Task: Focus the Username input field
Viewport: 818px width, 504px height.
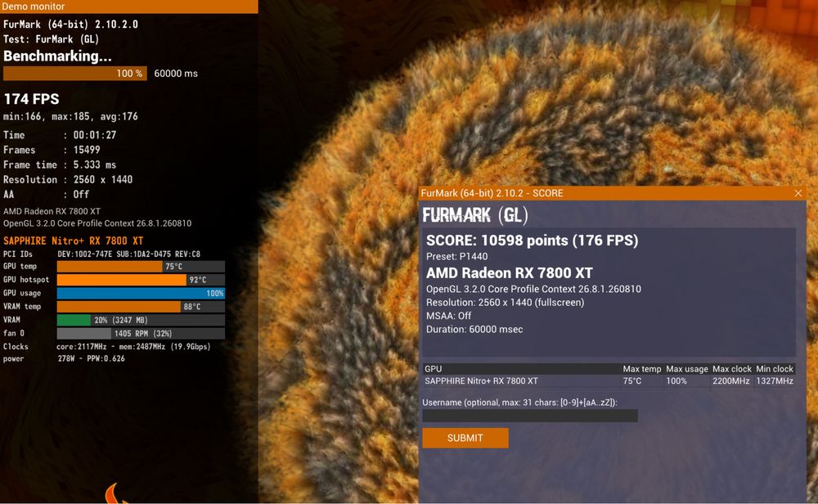Action: (x=529, y=416)
